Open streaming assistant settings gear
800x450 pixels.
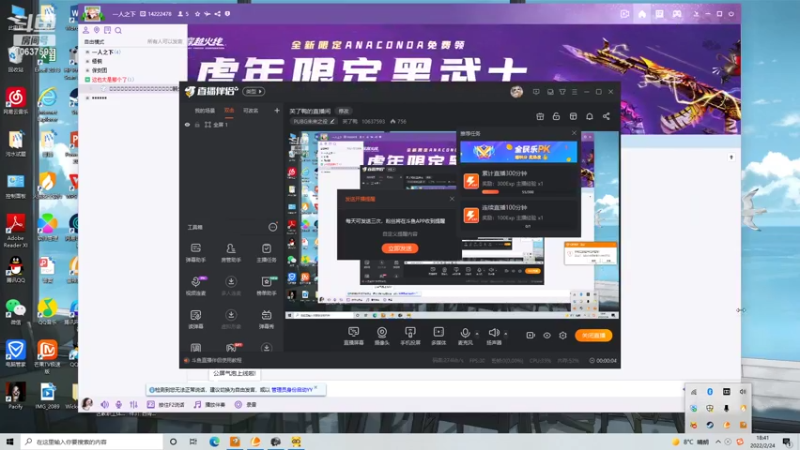click(563, 335)
